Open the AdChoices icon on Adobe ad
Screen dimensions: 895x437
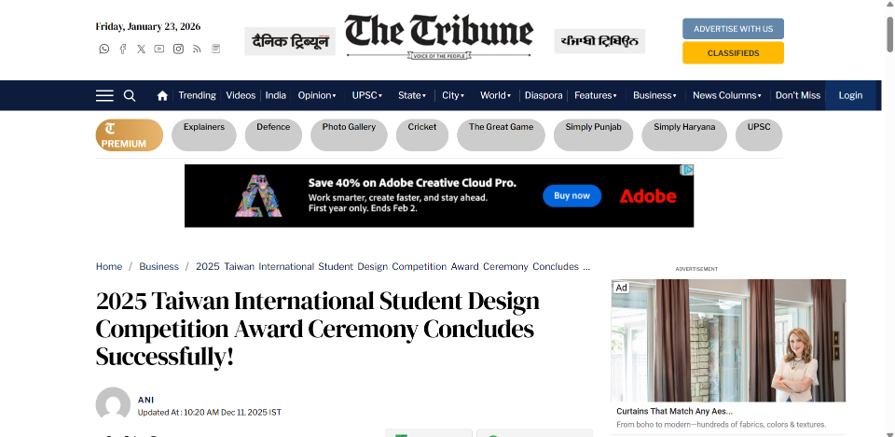(687, 170)
